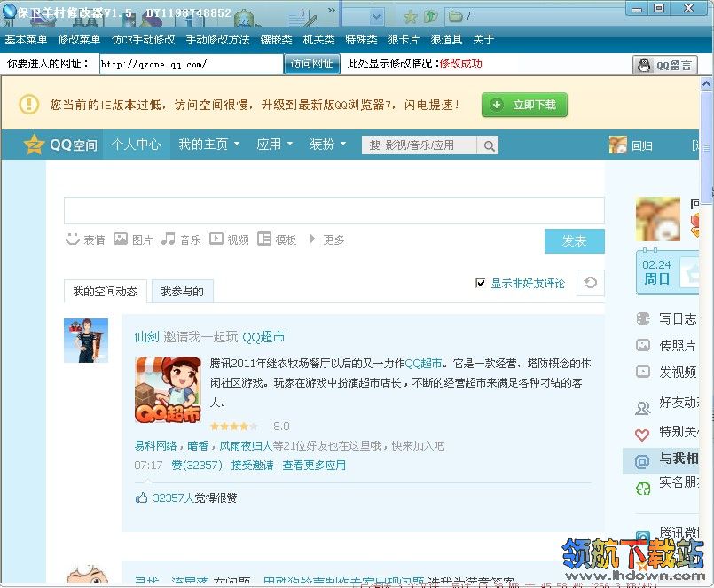Open the 基本菜单 menu
The width and height of the screenshot is (714, 588).
tap(26, 40)
